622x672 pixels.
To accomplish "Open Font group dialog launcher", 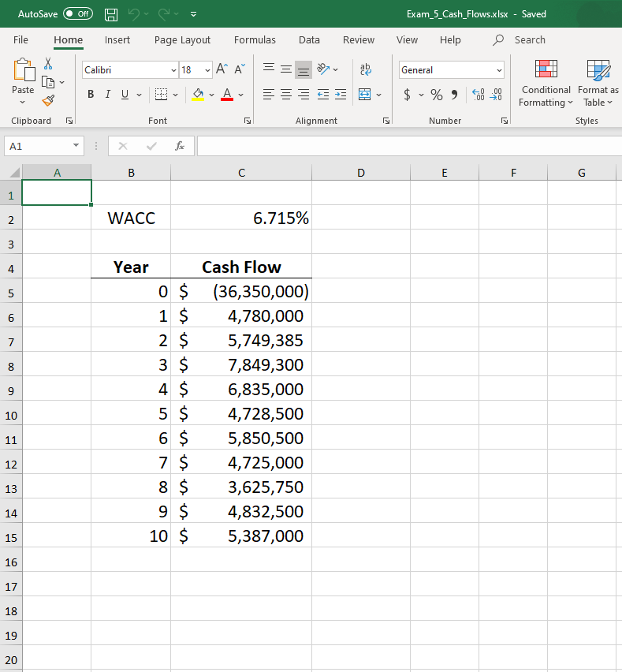I will pyautogui.click(x=248, y=121).
